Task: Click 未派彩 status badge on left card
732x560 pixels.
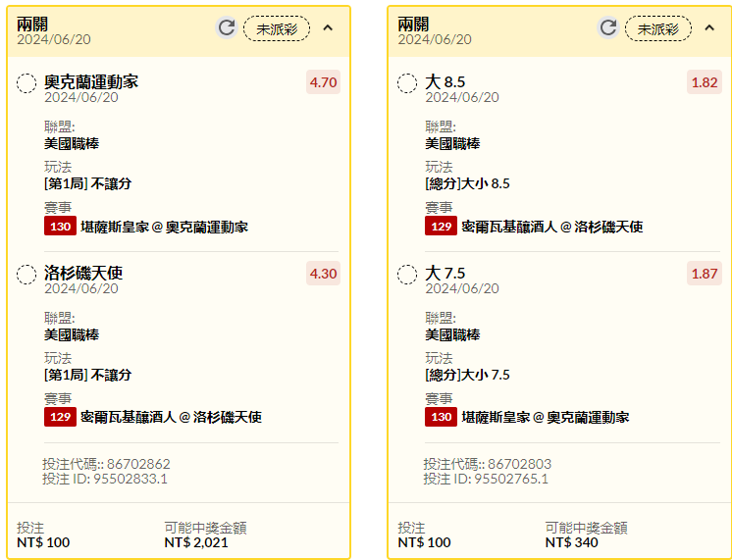Action: (x=277, y=28)
